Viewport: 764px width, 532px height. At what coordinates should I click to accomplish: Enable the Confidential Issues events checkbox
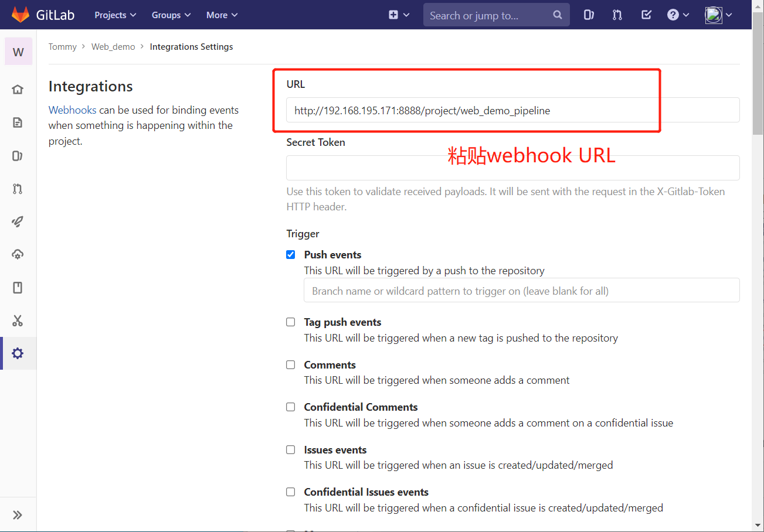click(290, 492)
